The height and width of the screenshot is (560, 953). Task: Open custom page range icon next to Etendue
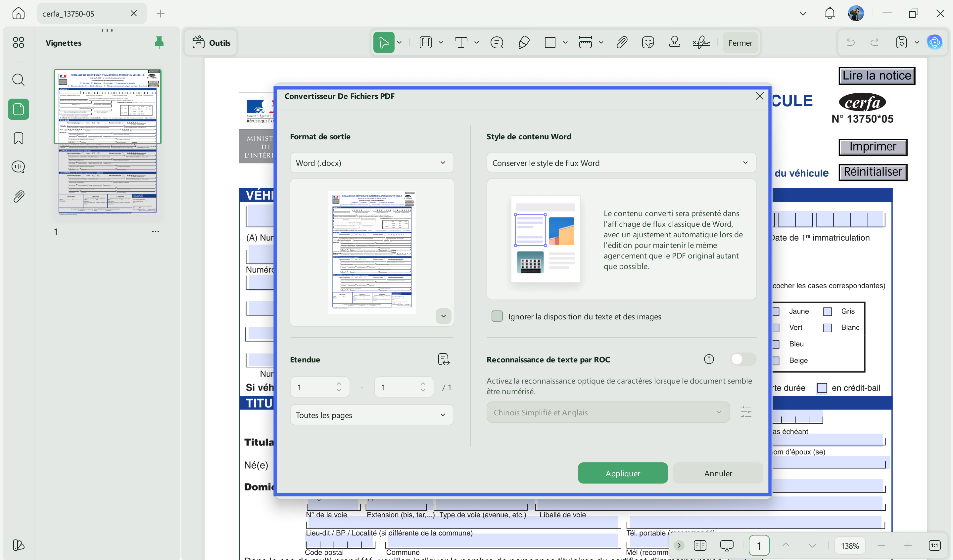pyautogui.click(x=443, y=359)
